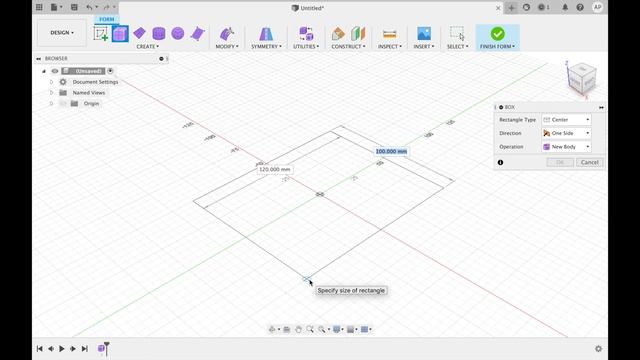Click the Select window tool icon
Image resolution: width=640 pixels, height=360 pixels.
click(457, 33)
